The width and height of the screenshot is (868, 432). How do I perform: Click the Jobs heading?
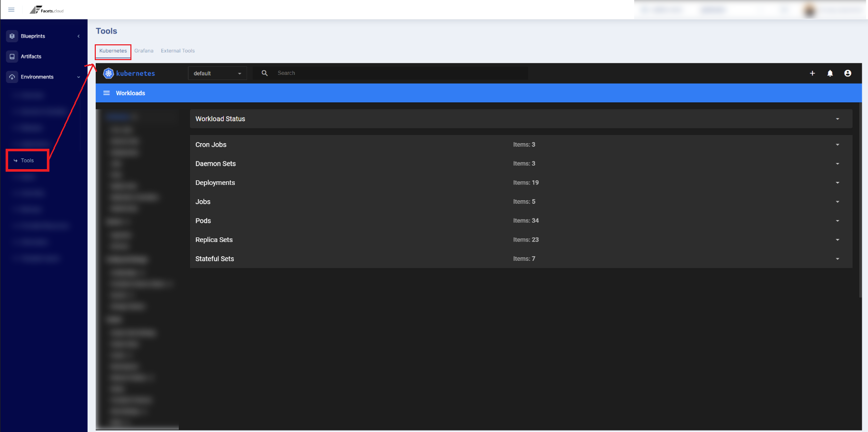[203, 202]
